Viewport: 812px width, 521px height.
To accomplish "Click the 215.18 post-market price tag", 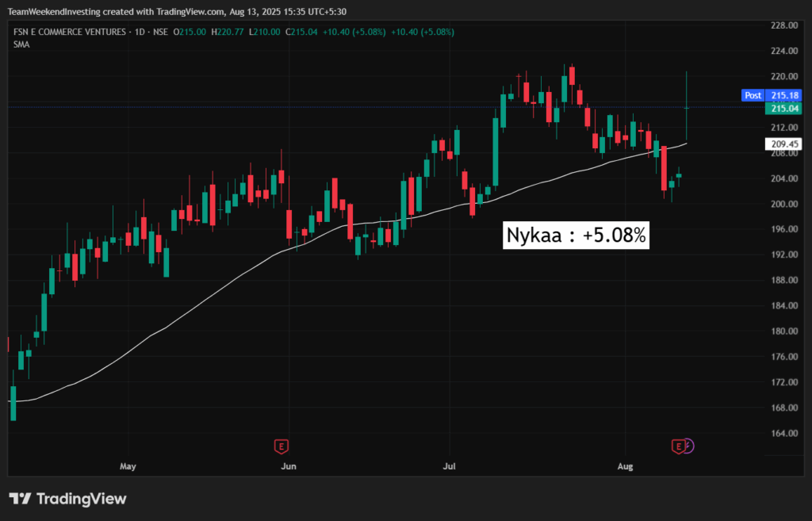I will pos(784,95).
